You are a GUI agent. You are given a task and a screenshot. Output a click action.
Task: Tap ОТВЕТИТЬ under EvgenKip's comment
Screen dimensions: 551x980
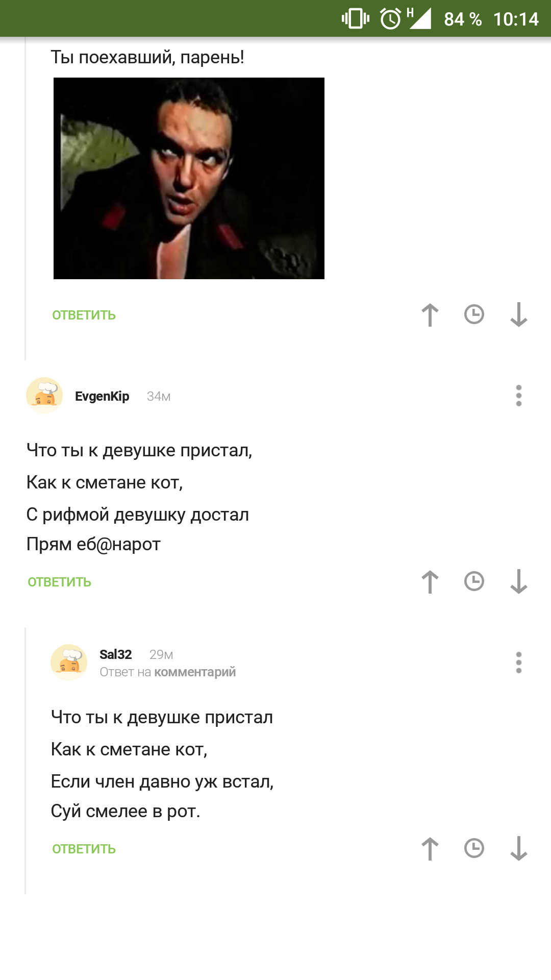coord(60,582)
